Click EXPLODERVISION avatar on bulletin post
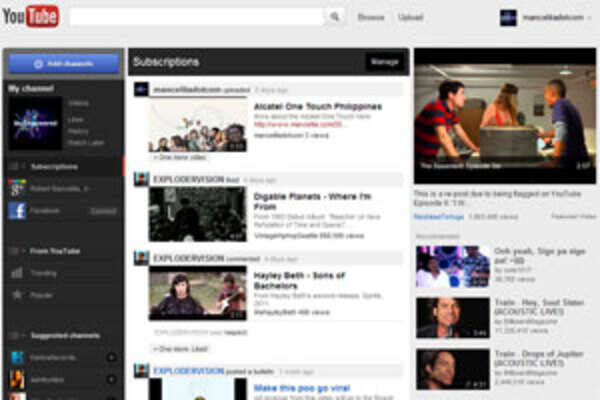Viewport: 600px width, 400px height. [x=141, y=371]
